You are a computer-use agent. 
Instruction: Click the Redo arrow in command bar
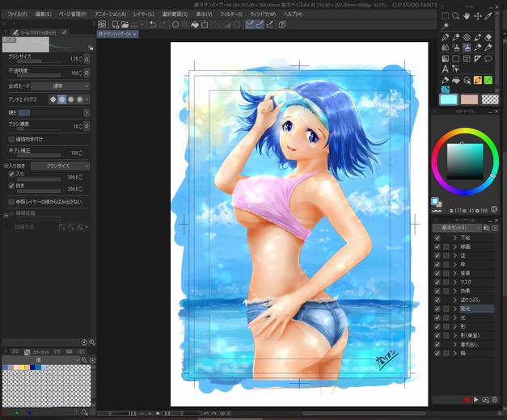163,24
